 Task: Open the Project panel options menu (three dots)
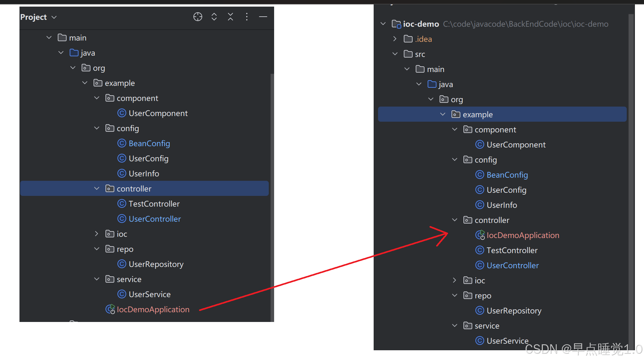pyautogui.click(x=247, y=17)
